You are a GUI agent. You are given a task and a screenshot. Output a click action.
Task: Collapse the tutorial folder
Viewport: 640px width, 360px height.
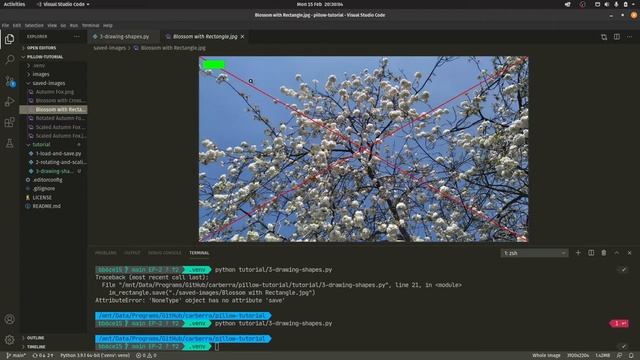pos(41,144)
